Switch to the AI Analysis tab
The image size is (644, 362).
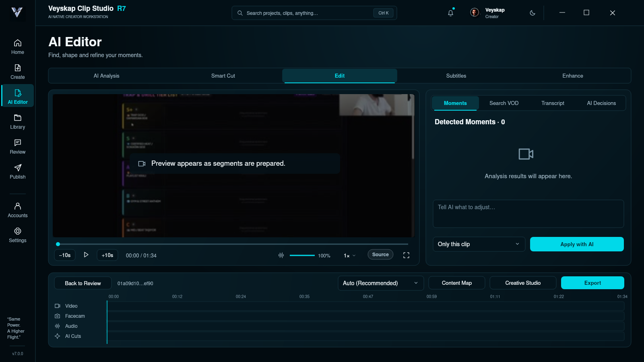coord(107,76)
